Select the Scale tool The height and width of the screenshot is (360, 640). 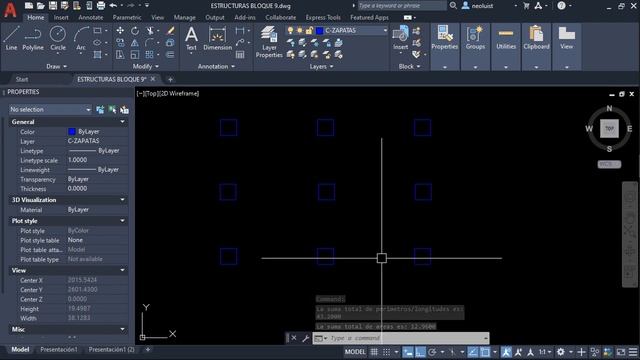tap(135, 54)
